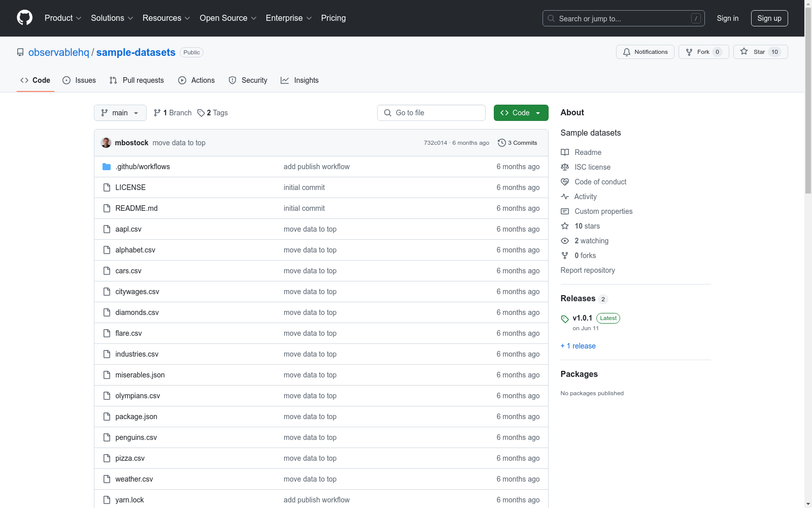812x508 pixels.
Task: Click the star icon in Star button
Action: 744,51
